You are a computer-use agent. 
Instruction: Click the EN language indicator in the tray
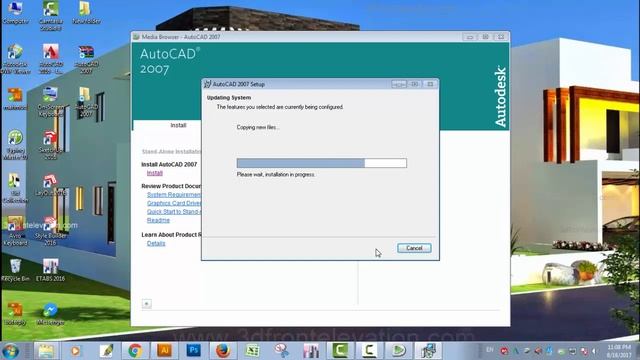pyautogui.click(x=490, y=350)
